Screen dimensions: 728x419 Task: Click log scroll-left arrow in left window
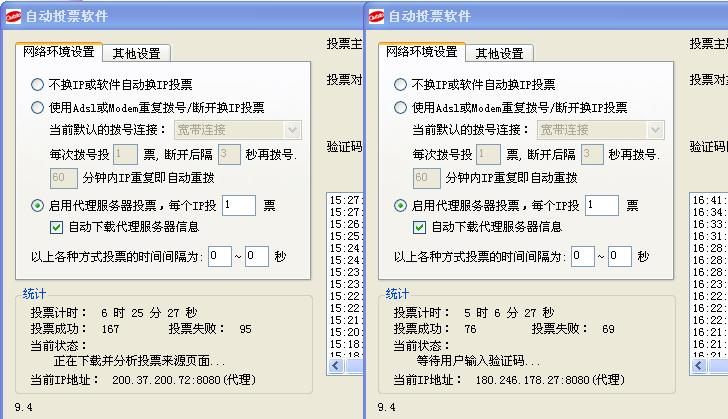point(336,366)
